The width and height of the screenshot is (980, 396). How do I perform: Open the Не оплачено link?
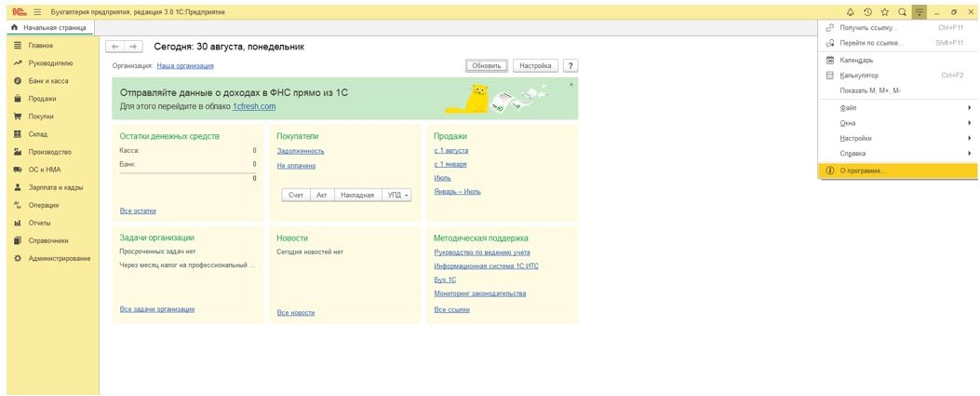point(296,166)
